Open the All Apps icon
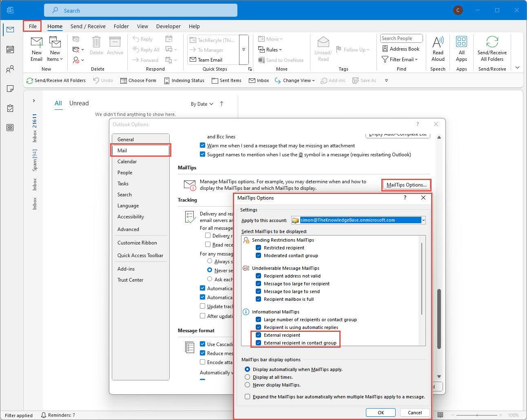 461,42
